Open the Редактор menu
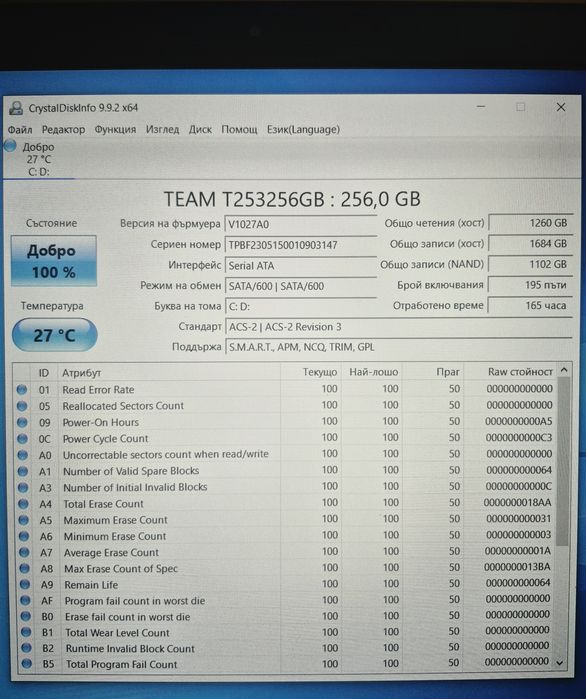 (63, 130)
